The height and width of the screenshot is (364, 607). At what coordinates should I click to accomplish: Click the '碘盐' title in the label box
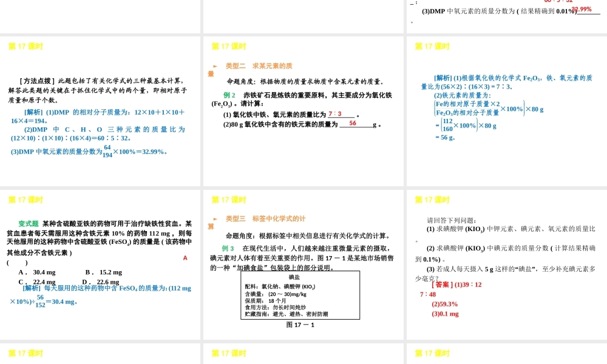[x=294, y=277]
